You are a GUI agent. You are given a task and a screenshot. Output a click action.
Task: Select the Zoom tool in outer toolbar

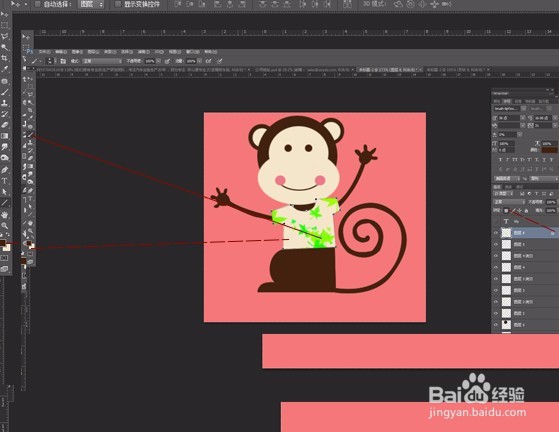point(5,226)
